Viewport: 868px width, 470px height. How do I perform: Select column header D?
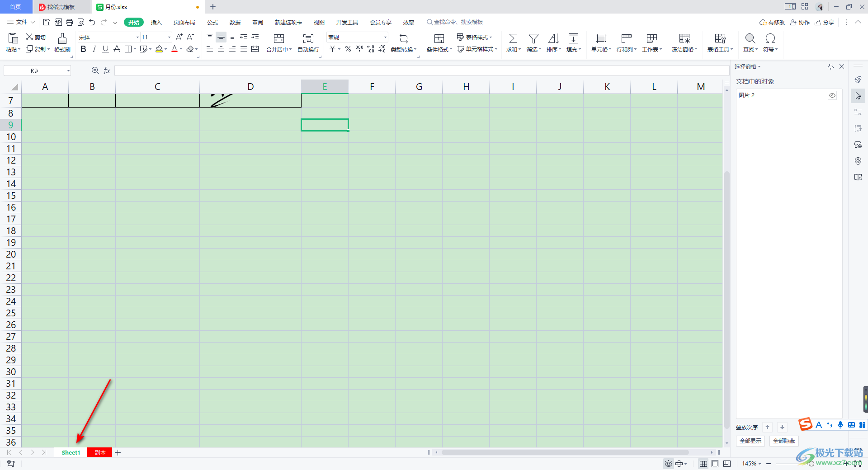(x=250, y=87)
